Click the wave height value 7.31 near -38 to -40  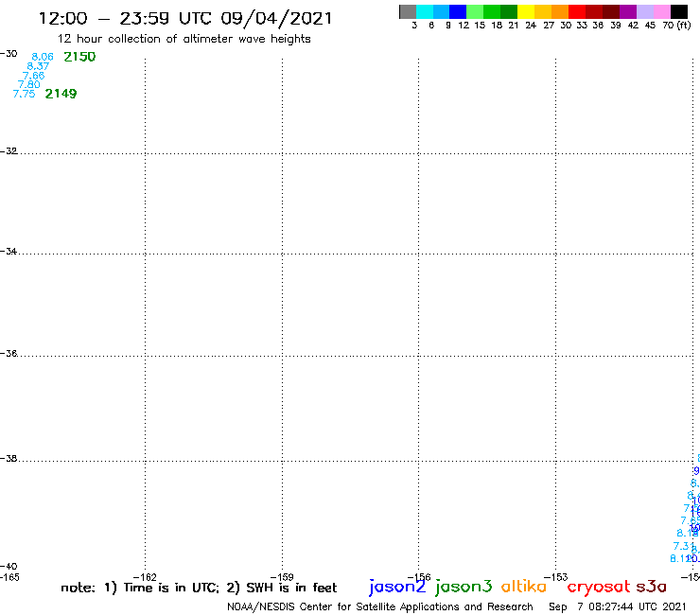pos(684,546)
